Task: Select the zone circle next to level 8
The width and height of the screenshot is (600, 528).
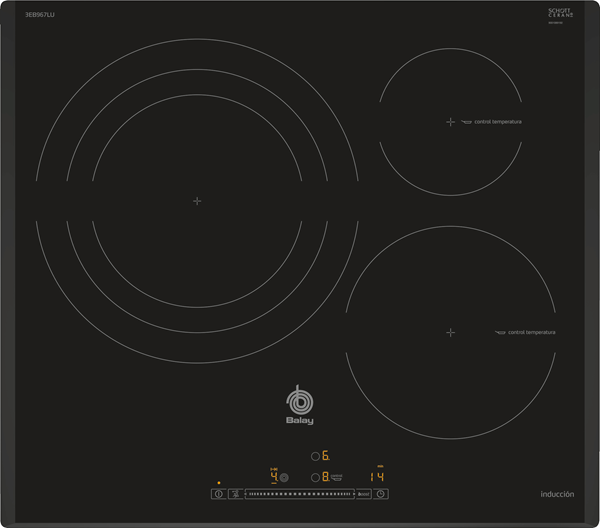Action: pos(315,478)
